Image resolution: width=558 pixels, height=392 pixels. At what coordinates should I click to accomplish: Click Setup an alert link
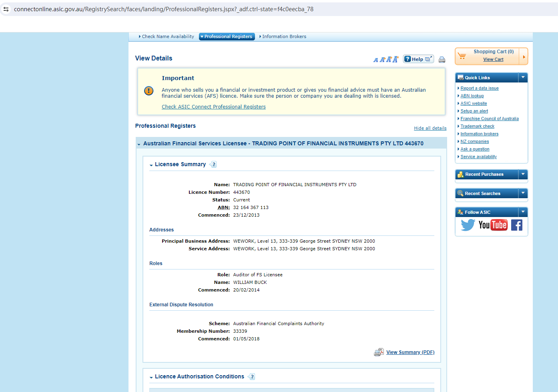pos(474,111)
